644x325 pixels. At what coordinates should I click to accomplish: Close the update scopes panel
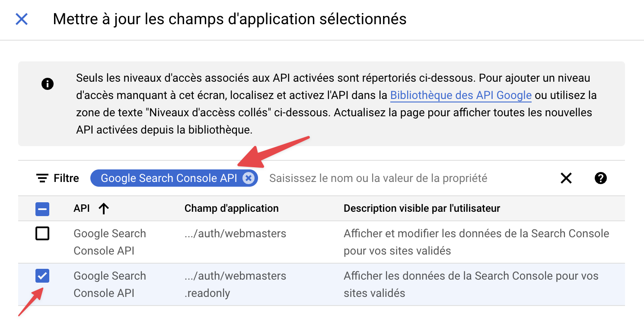coord(22,19)
